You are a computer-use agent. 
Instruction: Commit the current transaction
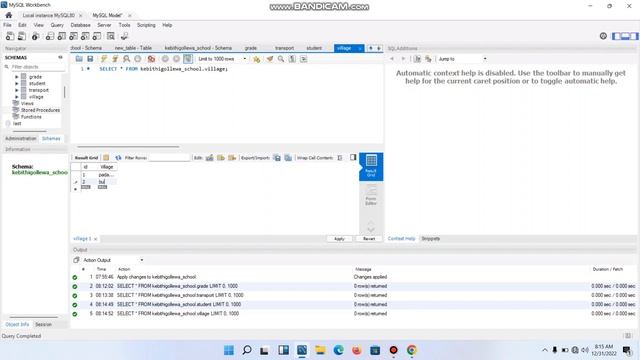165,59
